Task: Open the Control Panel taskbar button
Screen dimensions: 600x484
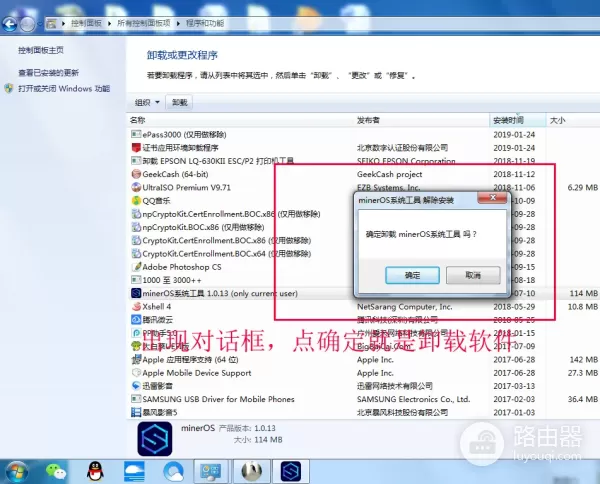Action: point(211,471)
